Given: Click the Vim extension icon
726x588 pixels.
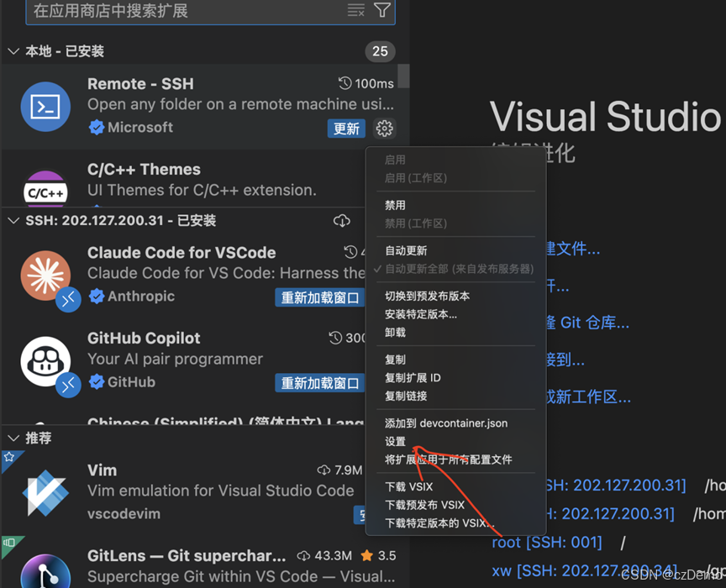Looking at the screenshot, I should [45, 491].
